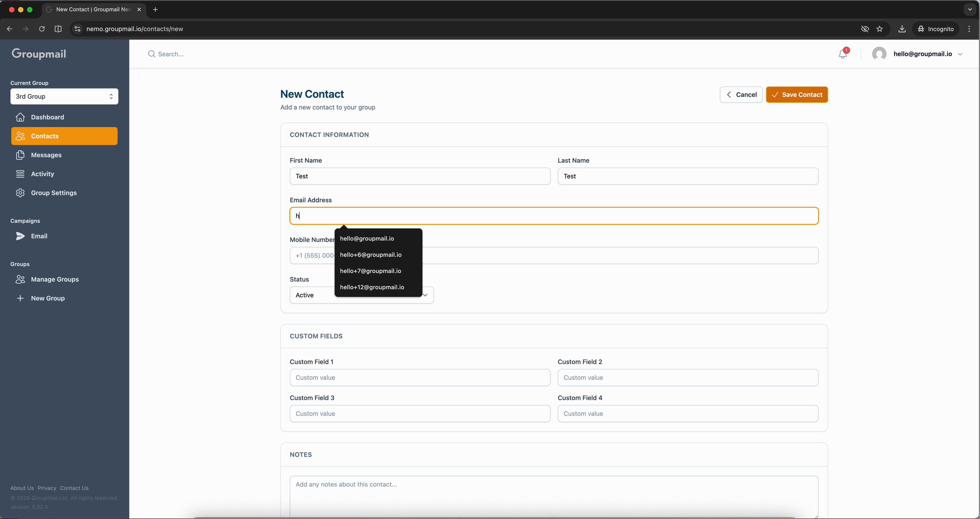Click the Group Settings gear icon
Screen dimensions: 980x519
click(20, 193)
